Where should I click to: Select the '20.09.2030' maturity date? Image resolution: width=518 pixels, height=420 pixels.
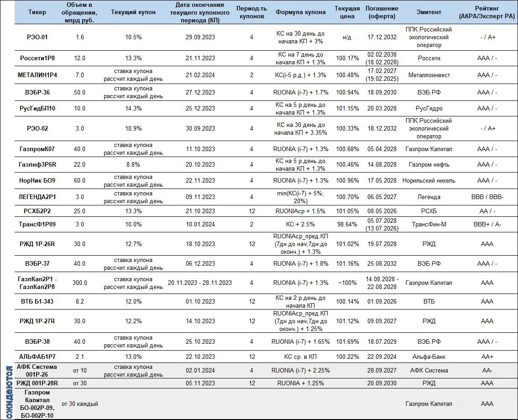coord(382,383)
